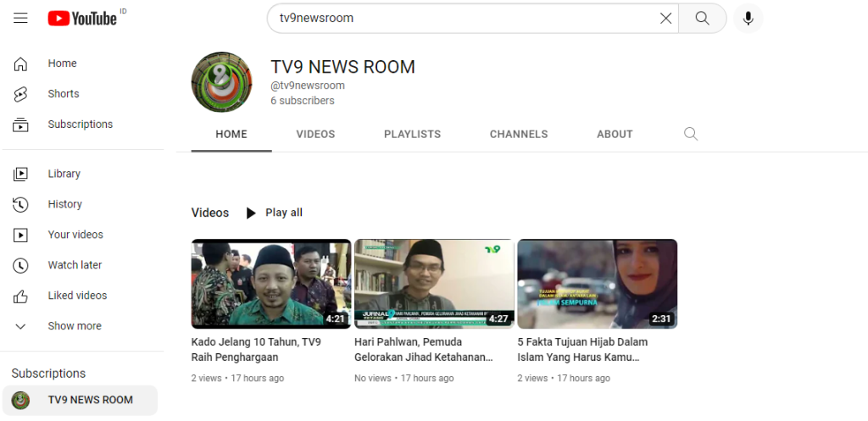Open Hari Pahlwan video thumbnail
Viewport: 868px width, 421px height.
pos(434,284)
